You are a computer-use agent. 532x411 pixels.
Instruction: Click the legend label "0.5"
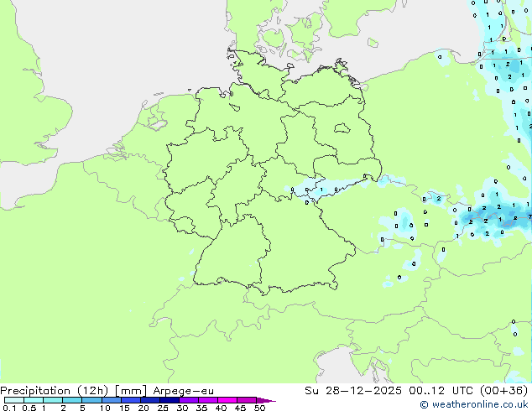[29, 408]
